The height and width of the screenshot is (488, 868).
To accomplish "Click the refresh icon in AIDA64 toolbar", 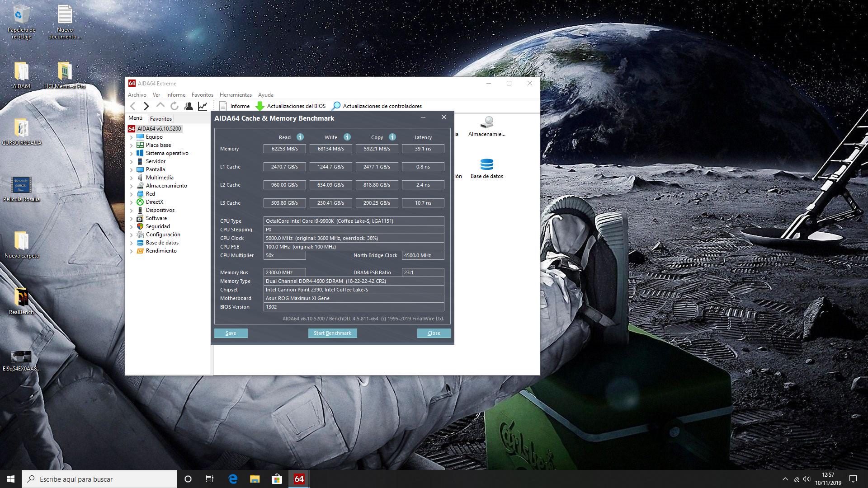I will [174, 106].
